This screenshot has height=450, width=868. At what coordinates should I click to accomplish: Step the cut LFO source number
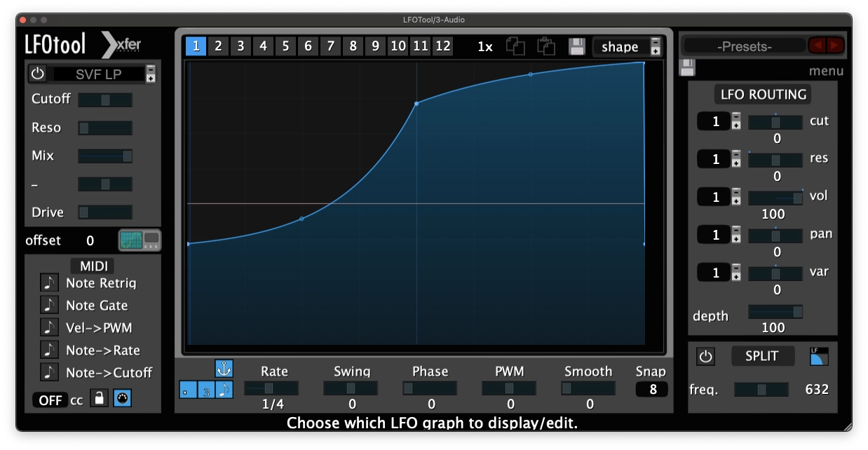[736, 122]
